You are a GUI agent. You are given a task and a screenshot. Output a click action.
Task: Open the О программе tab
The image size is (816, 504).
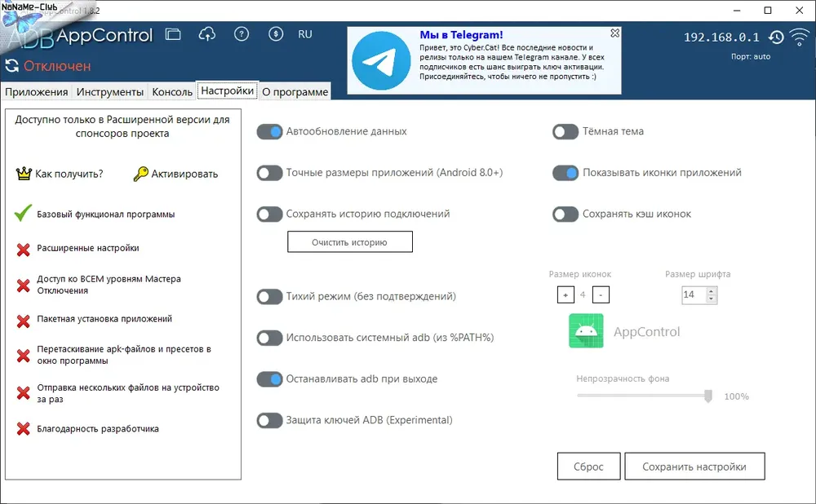(295, 91)
